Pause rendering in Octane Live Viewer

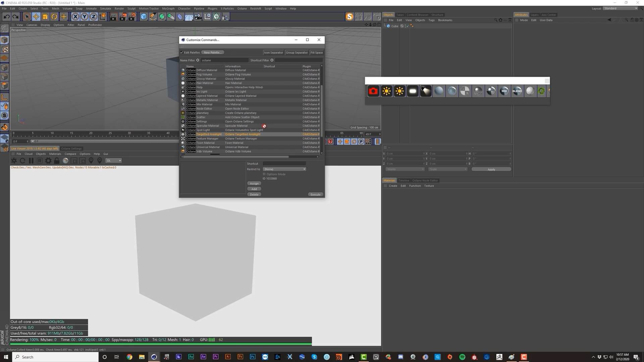31,161
